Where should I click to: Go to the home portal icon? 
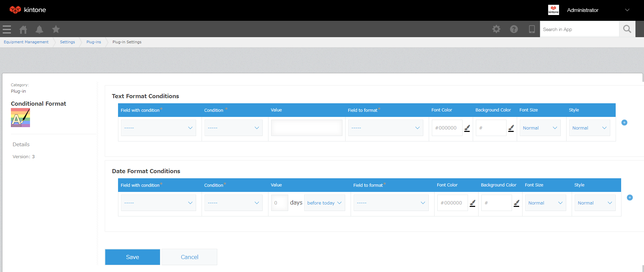click(23, 30)
